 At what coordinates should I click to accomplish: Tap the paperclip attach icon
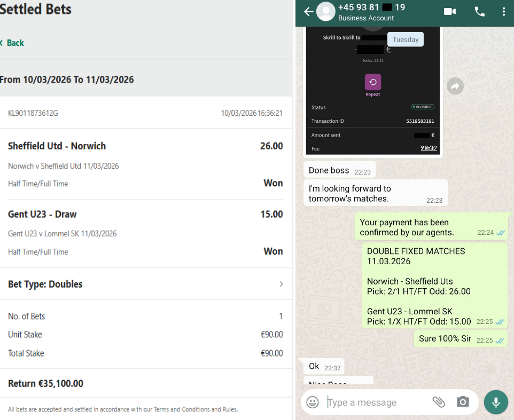[439, 402]
